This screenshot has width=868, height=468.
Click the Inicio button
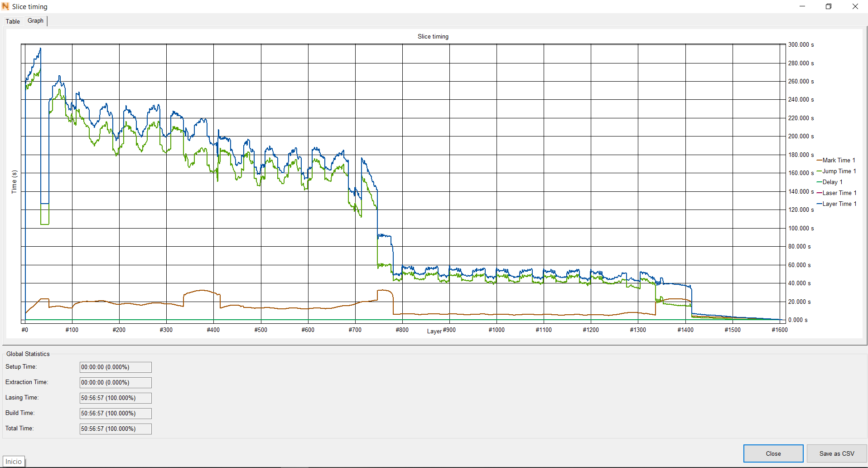click(14, 462)
